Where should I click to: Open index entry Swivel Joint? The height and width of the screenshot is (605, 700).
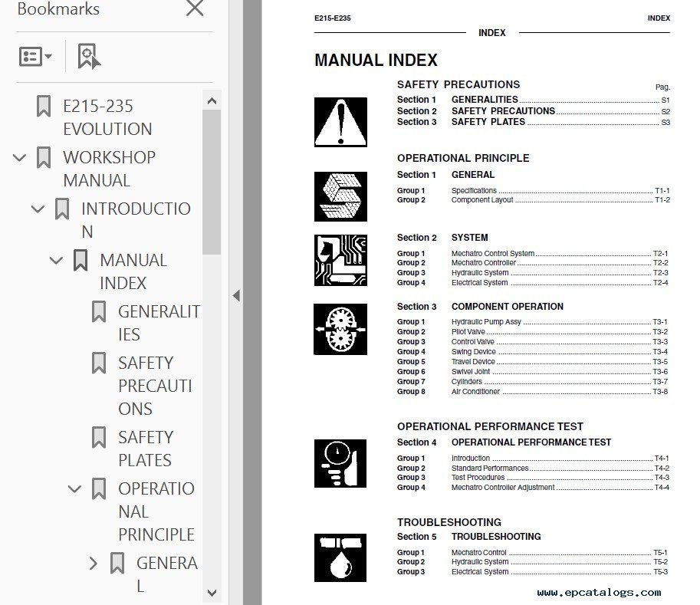pos(533,371)
